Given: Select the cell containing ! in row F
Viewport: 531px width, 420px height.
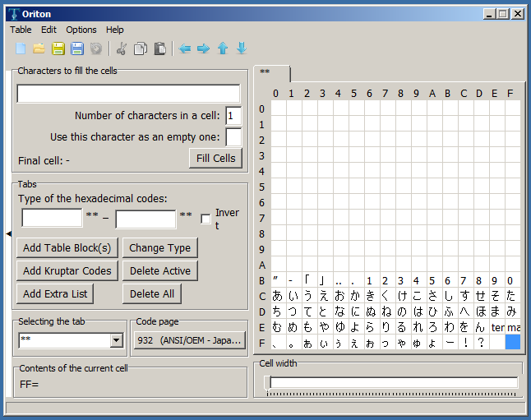Looking at the screenshot, I should coord(466,343).
